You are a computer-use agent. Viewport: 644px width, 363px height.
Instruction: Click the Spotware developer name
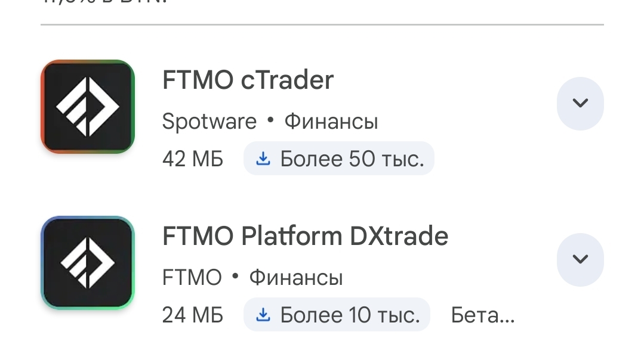point(209,122)
